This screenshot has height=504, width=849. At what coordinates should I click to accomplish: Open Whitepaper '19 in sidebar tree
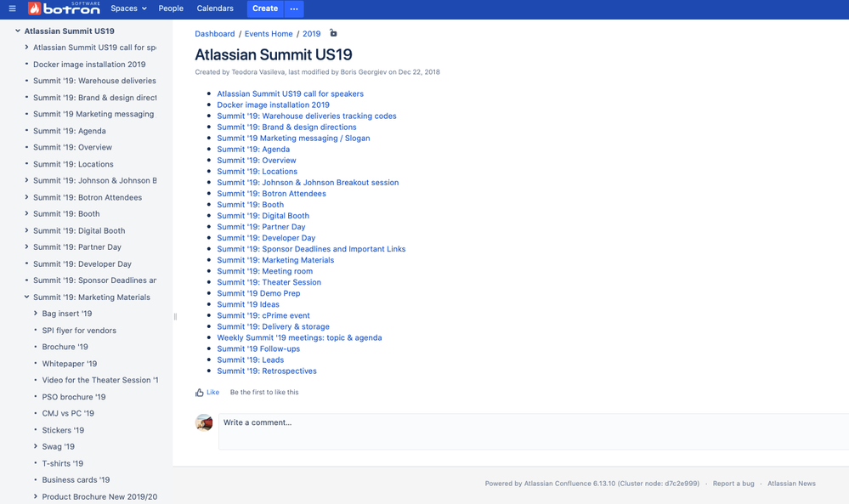[x=70, y=364]
